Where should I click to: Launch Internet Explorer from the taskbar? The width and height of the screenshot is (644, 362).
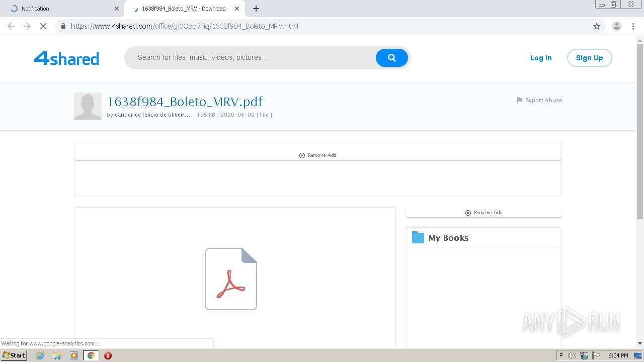pyautogui.click(x=40, y=355)
